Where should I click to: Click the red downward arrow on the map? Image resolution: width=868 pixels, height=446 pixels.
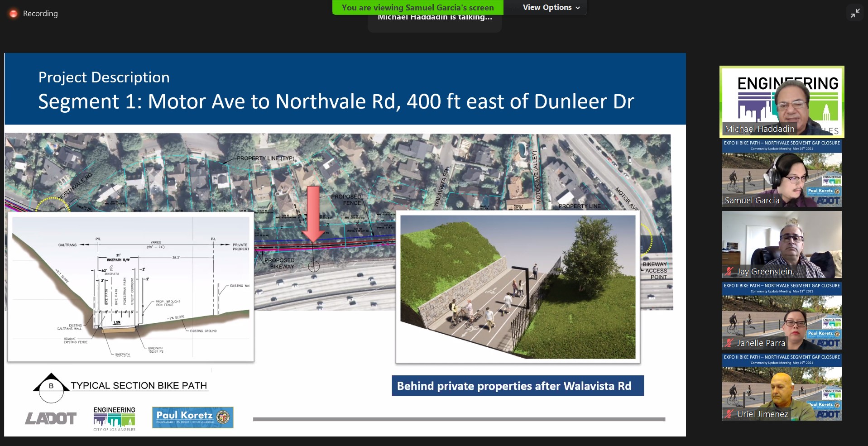coord(313,214)
